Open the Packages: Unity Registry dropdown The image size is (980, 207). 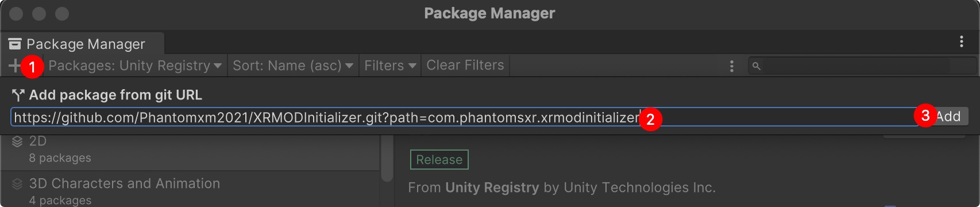[135, 66]
